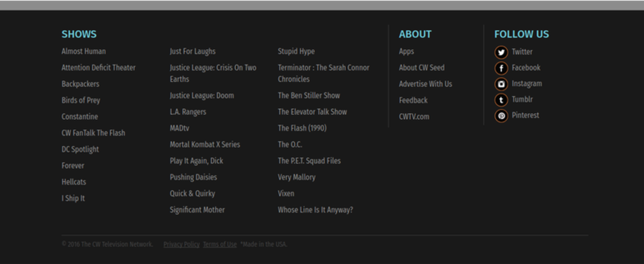The image size is (644, 264).
Task: Select the MADtv show link
Action: coord(179,128)
